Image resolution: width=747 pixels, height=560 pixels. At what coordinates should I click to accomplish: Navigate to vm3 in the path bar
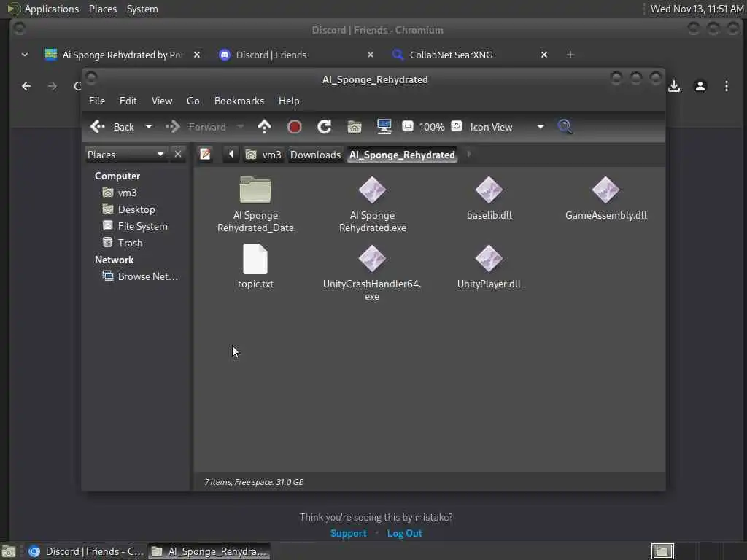point(263,155)
